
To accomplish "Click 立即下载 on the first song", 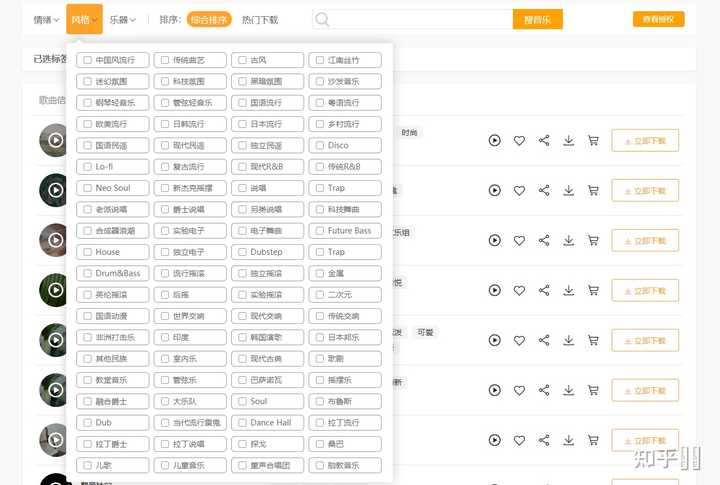I will point(645,141).
